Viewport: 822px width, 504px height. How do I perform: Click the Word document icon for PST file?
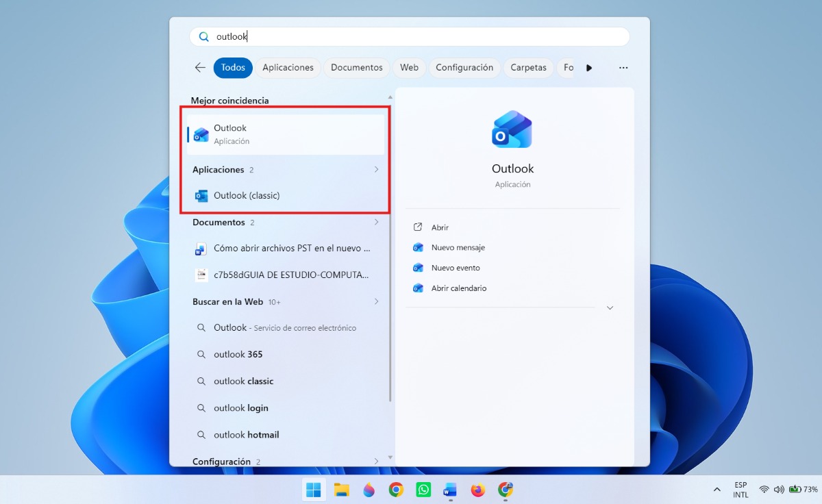pyautogui.click(x=201, y=249)
